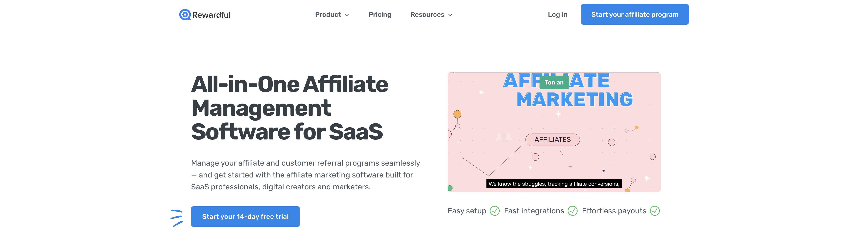Click the Easy setup checkmark icon
This screenshot has width=868, height=242.
pyautogui.click(x=494, y=211)
